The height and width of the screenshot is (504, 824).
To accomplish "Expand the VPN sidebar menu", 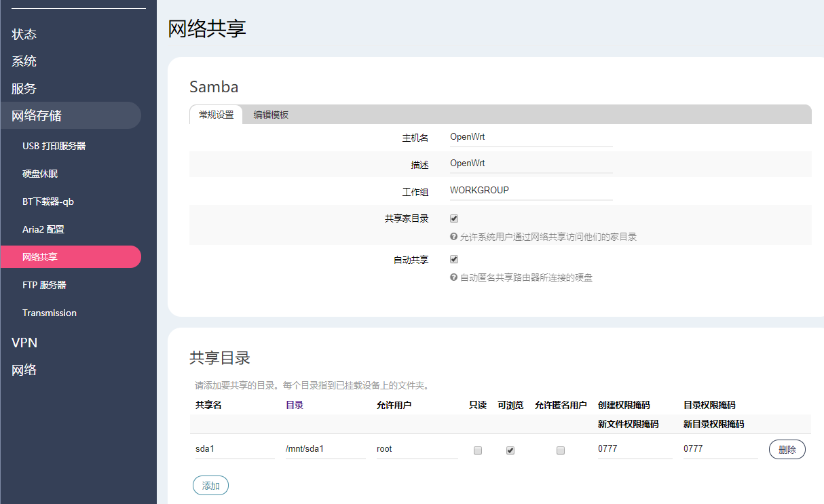I will coord(24,343).
